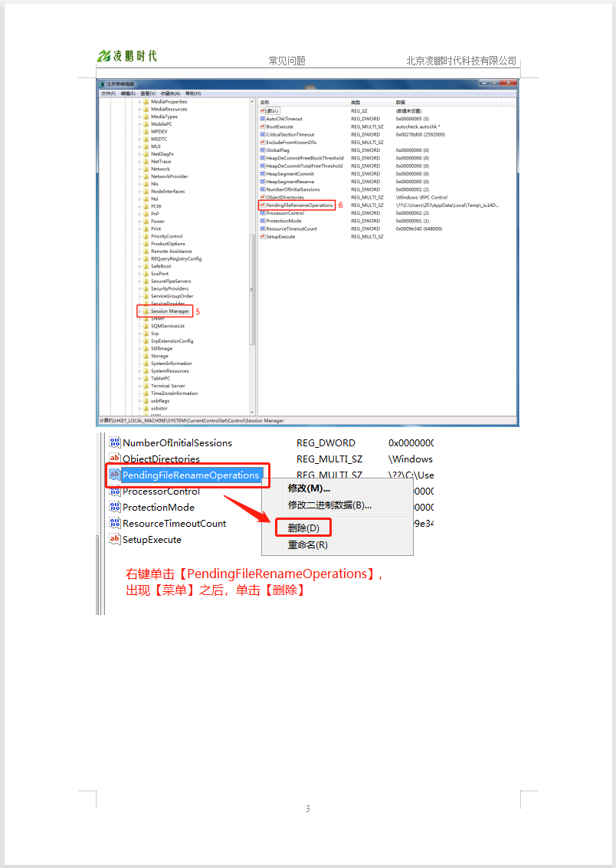Screen dimensions: 616x868
Task: Select the Network key in tree
Action: pyautogui.click(x=160, y=169)
